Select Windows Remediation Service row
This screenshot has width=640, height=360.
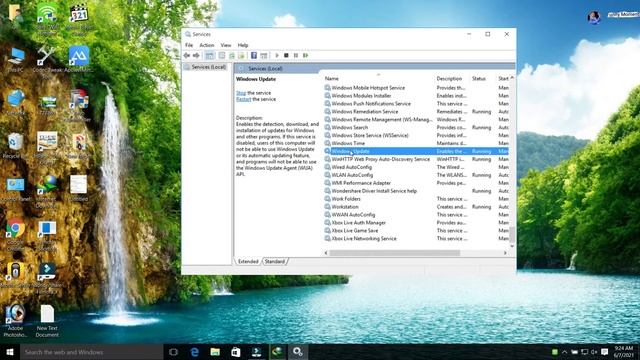[416, 111]
